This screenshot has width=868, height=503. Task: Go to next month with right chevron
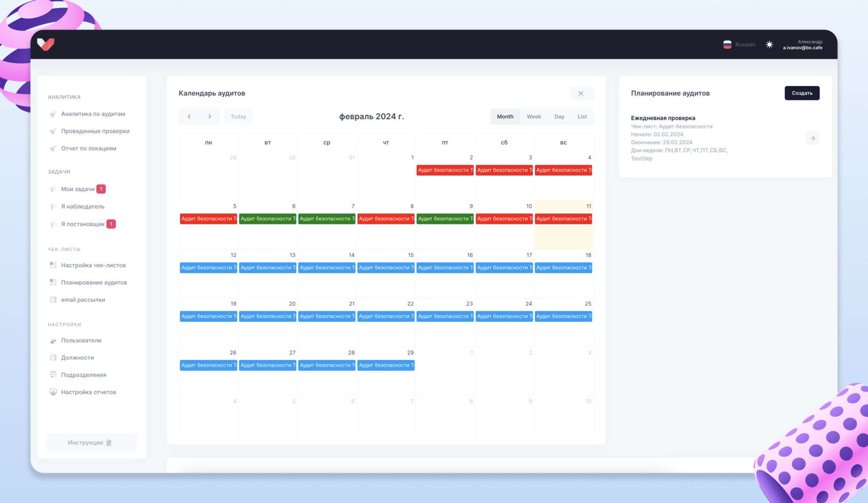209,117
